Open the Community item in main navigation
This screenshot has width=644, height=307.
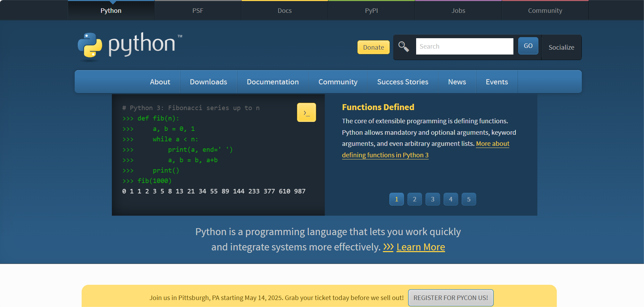[338, 82]
